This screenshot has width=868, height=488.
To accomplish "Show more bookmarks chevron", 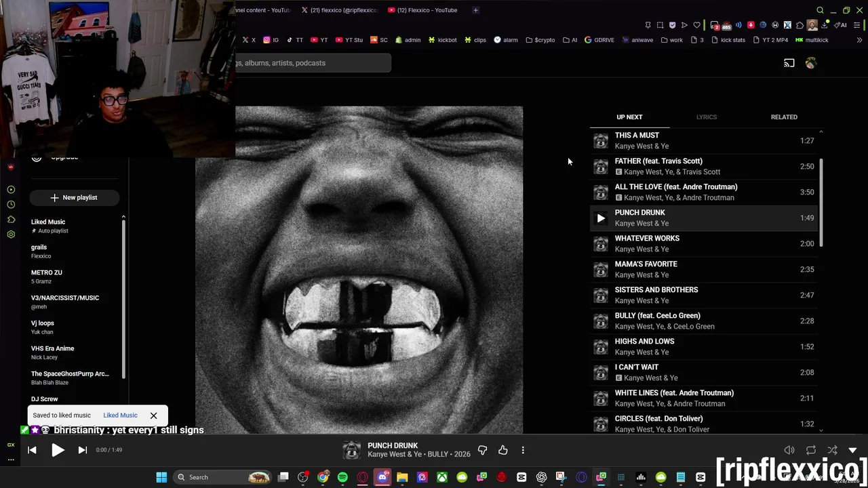I will (x=859, y=40).
